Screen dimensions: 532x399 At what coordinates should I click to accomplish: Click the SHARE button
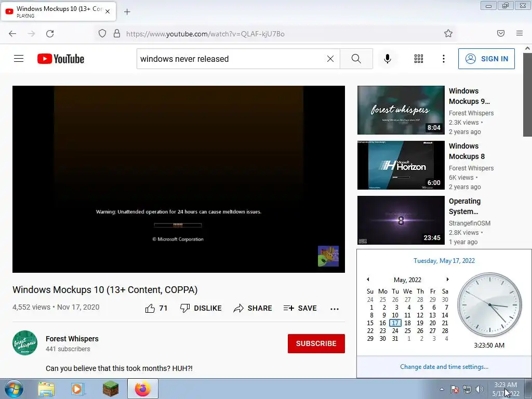click(253, 308)
